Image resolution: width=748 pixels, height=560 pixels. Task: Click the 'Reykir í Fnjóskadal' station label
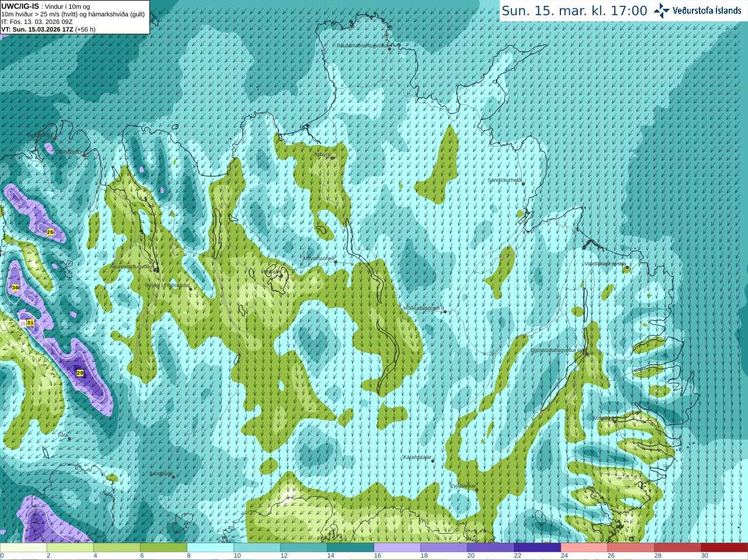(167, 286)
